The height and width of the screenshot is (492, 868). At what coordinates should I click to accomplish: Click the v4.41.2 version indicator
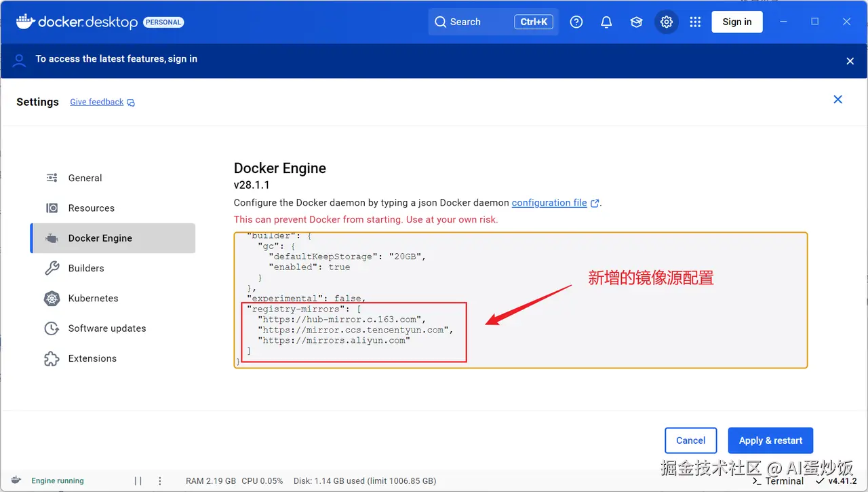click(x=836, y=481)
